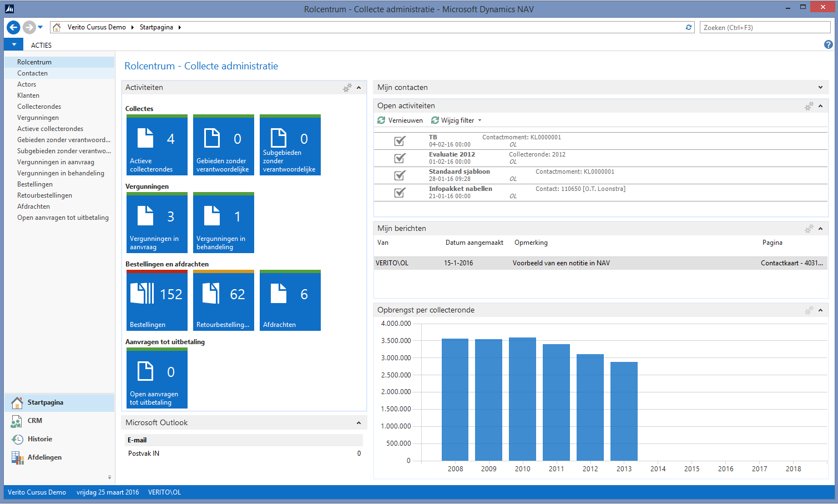This screenshot has height=504, width=838.
Task: Toggle the checkbox for Infopakket nabellen
Action: click(x=400, y=193)
